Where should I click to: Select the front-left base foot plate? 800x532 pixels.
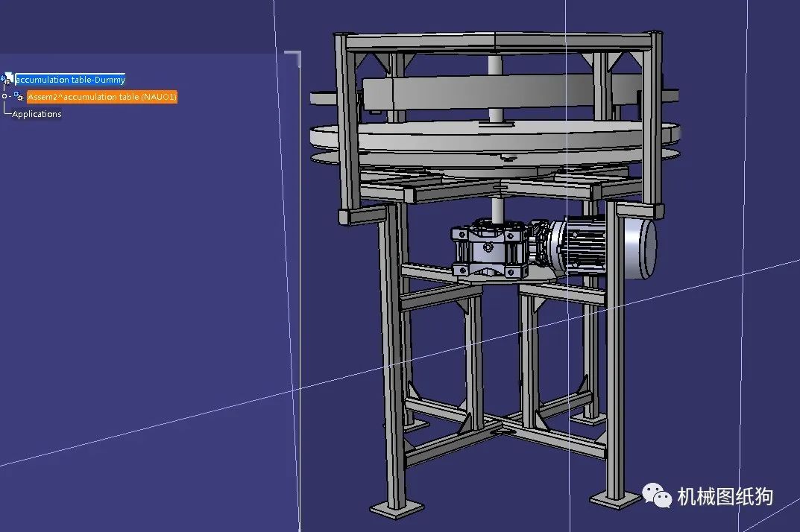397,509
